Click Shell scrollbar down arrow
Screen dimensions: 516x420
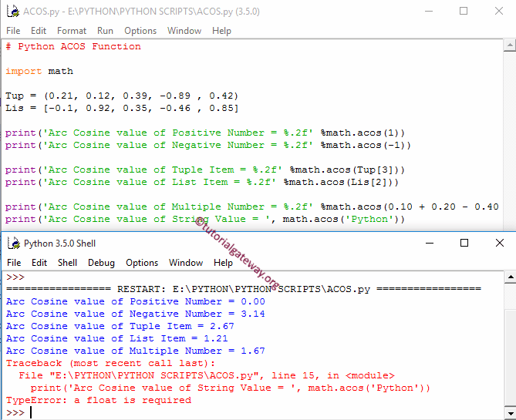coord(510,413)
